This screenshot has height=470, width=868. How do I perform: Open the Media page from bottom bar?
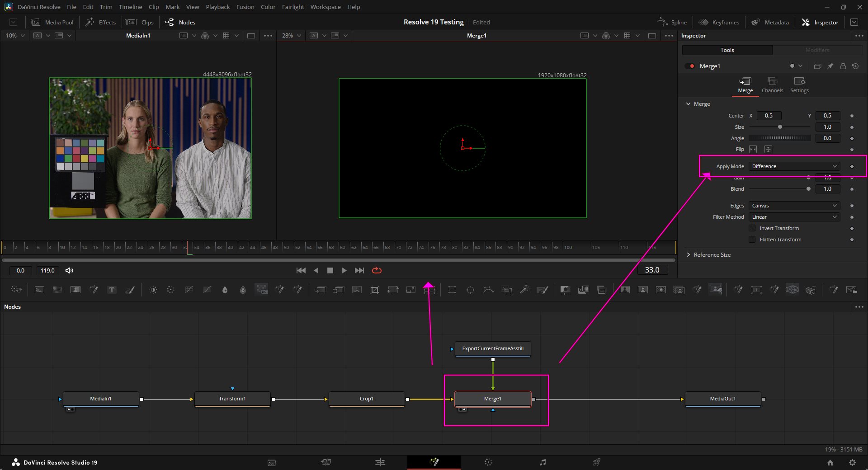point(272,462)
